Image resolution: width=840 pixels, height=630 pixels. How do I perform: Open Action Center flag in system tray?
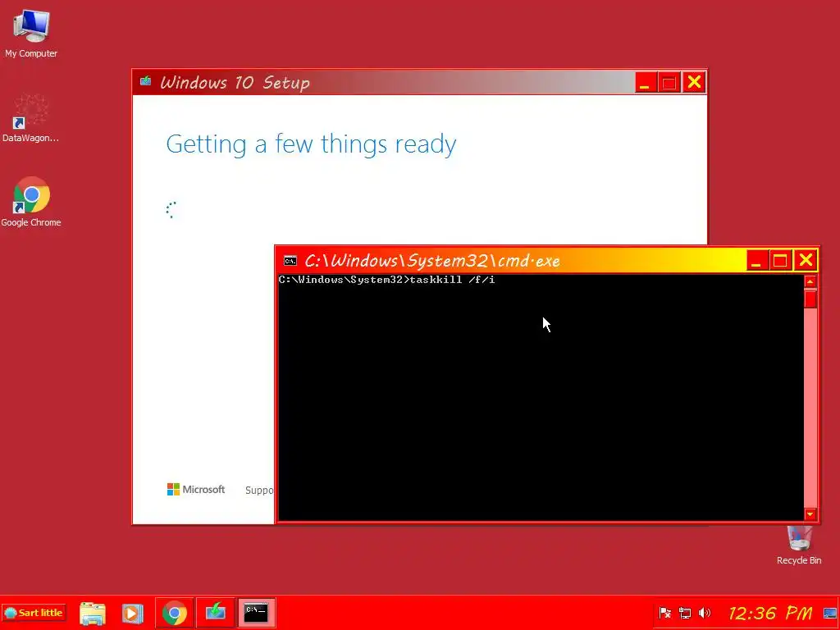click(664, 613)
